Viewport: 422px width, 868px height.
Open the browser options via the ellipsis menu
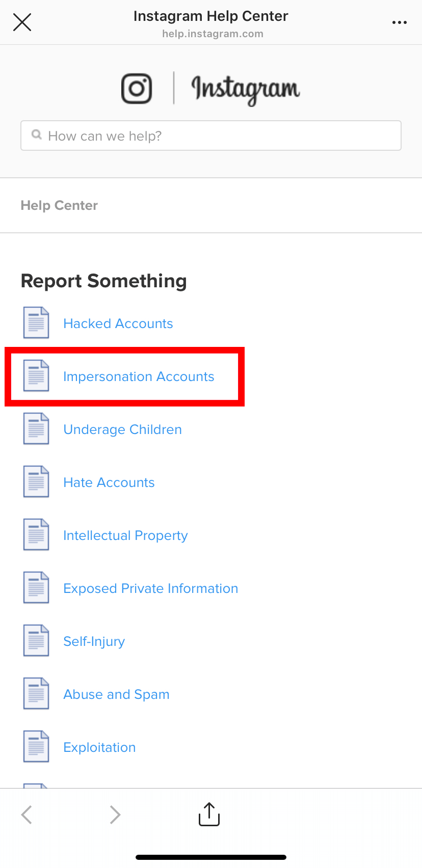tap(400, 22)
